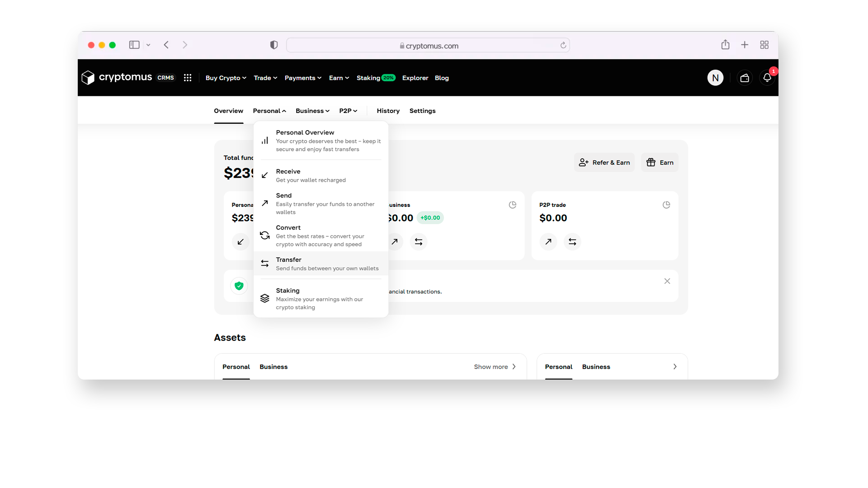
Task: Expand the Payments dropdown
Action: point(303,78)
